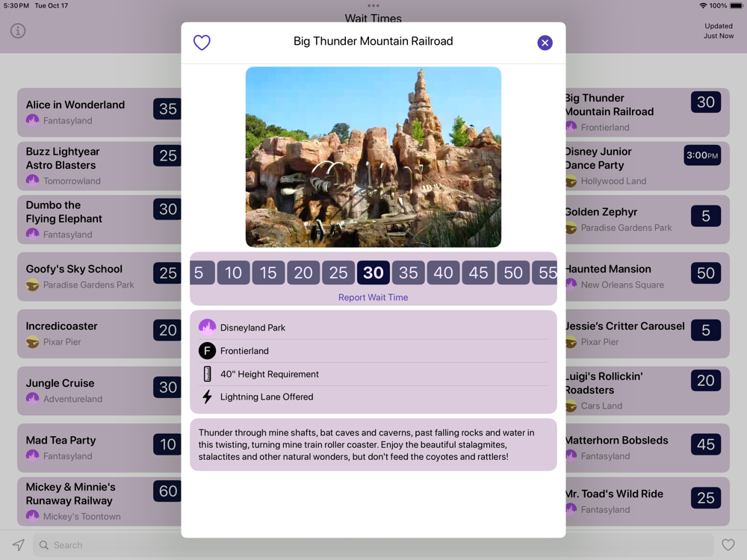
Task: Select 50 minute wait time
Action: [x=514, y=273]
